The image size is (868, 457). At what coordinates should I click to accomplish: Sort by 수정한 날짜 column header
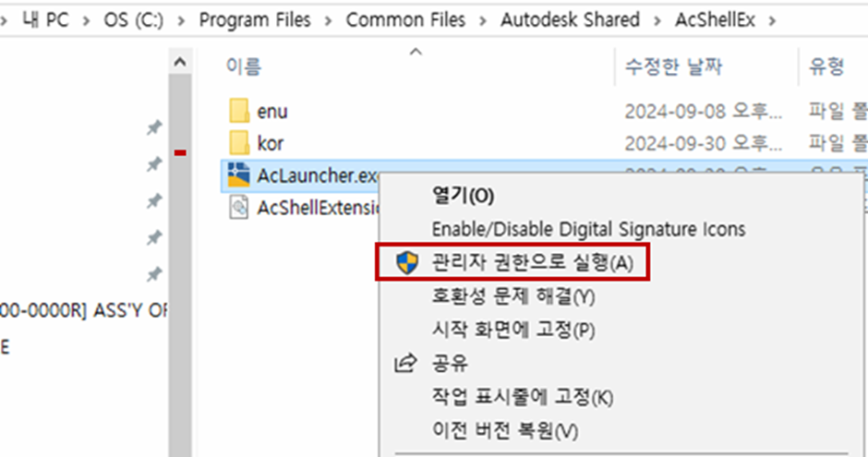click(673, 66)
